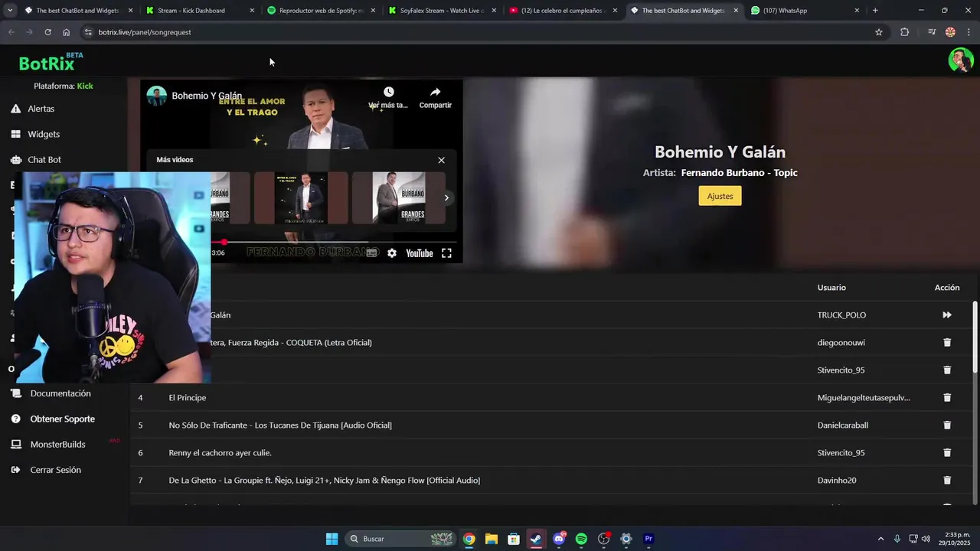Click the Cerrar Sesión logout icon
Screen dimensions: 980x551
[x=15, y=470]
